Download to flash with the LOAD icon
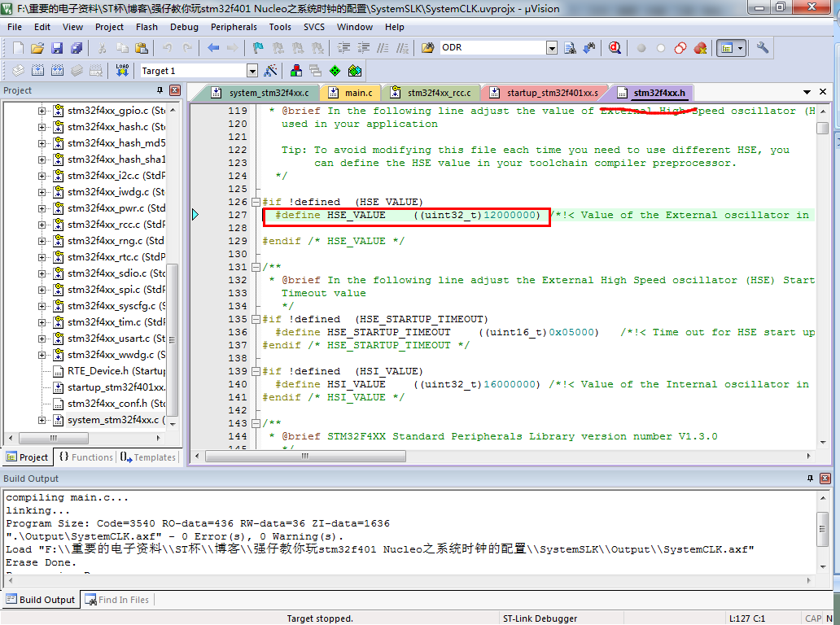Viewport: 840px width, 625px height. point(122,71)
